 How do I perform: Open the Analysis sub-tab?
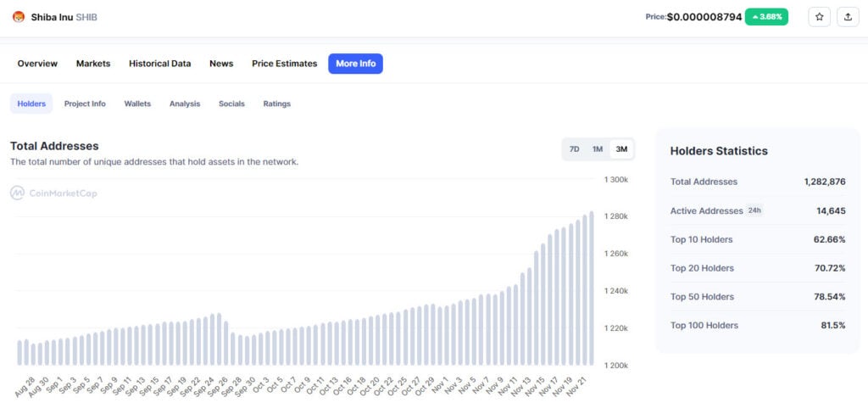[x=185, y=104]
